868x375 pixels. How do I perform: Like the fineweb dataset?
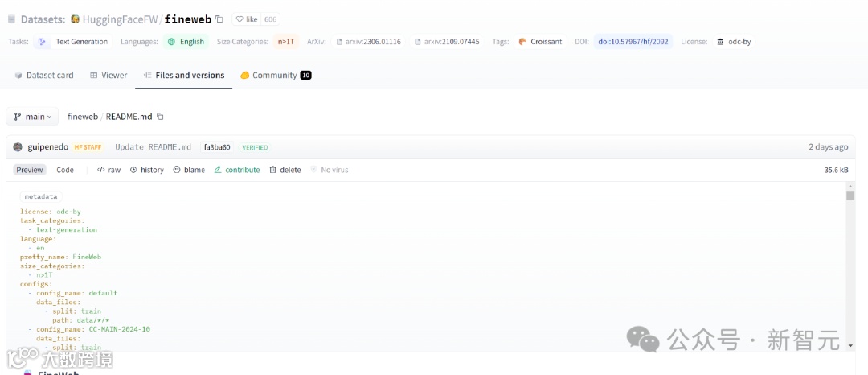[247, 19]
